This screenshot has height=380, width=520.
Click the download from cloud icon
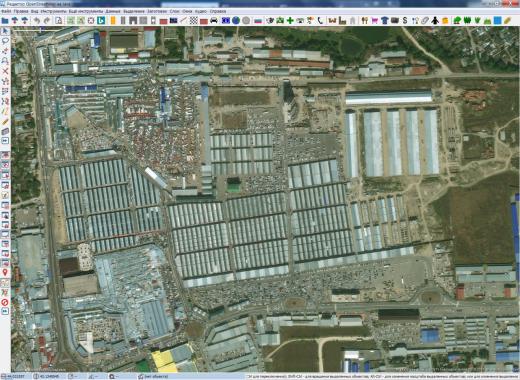click(15, 21)
